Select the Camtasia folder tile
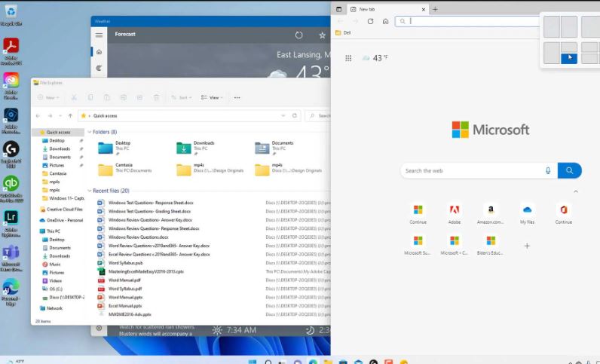The image size is (600, 364). coord(127,169)
